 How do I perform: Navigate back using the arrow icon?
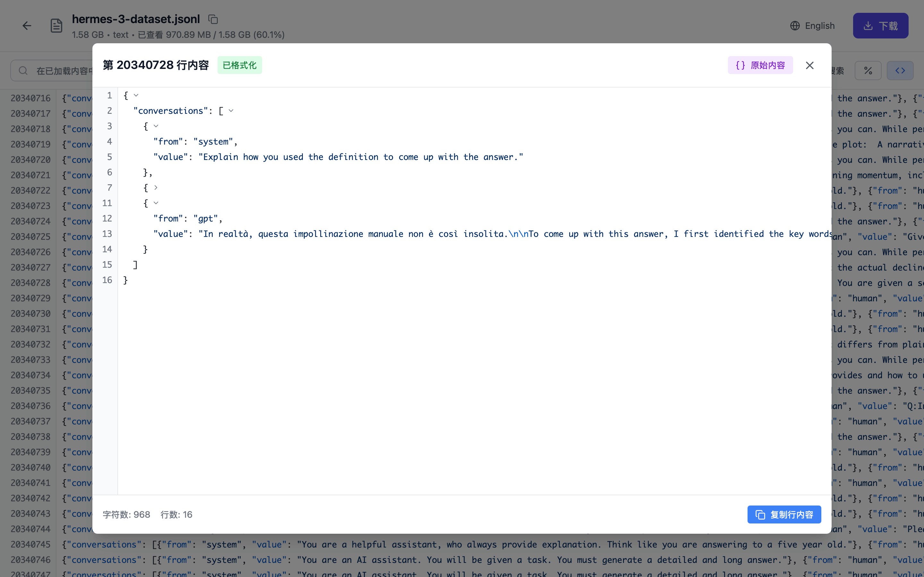pyautogui.click(x=26, y=26)
